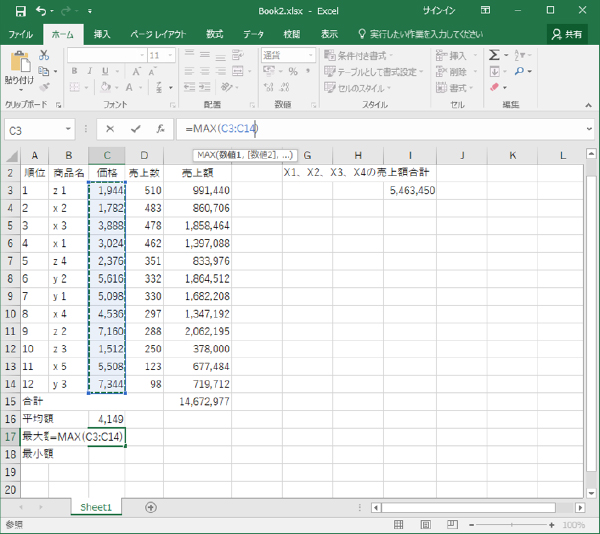Click the Sort and Filter icon

point(519,55)
